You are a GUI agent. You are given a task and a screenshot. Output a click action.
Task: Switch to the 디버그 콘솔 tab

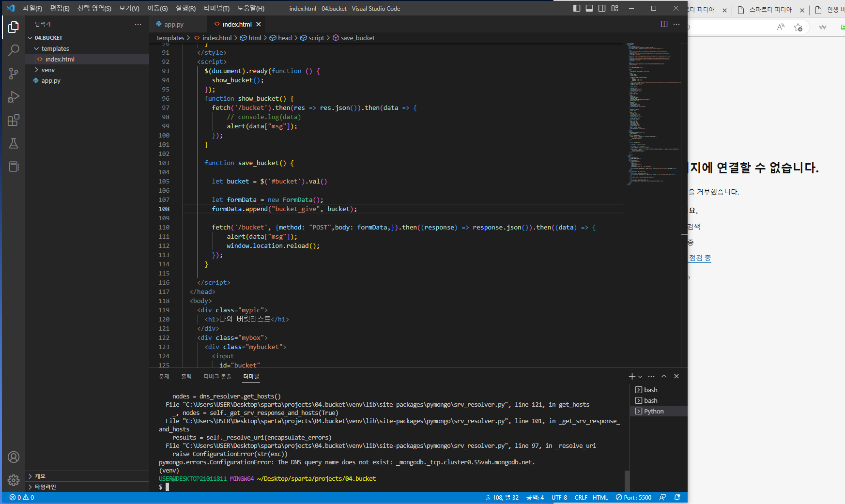(x=217, y=376)
